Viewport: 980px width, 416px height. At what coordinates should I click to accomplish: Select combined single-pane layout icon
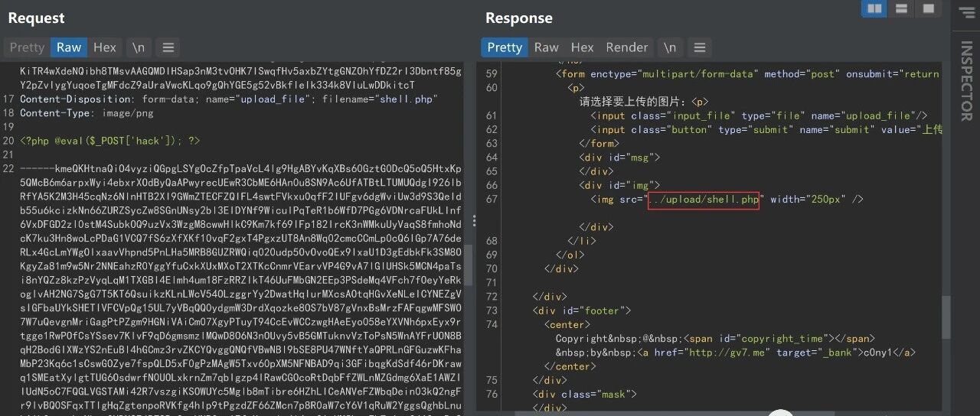tap(929, 9)
